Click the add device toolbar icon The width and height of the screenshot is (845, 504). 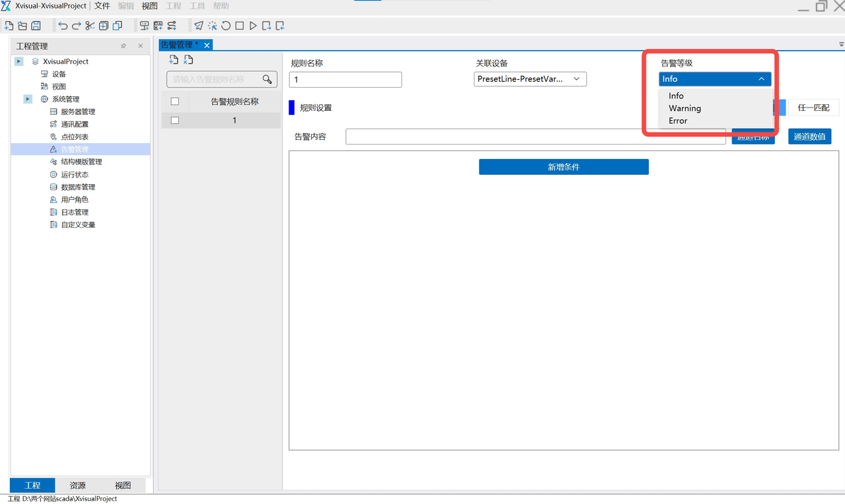click(x=144, y=26)
